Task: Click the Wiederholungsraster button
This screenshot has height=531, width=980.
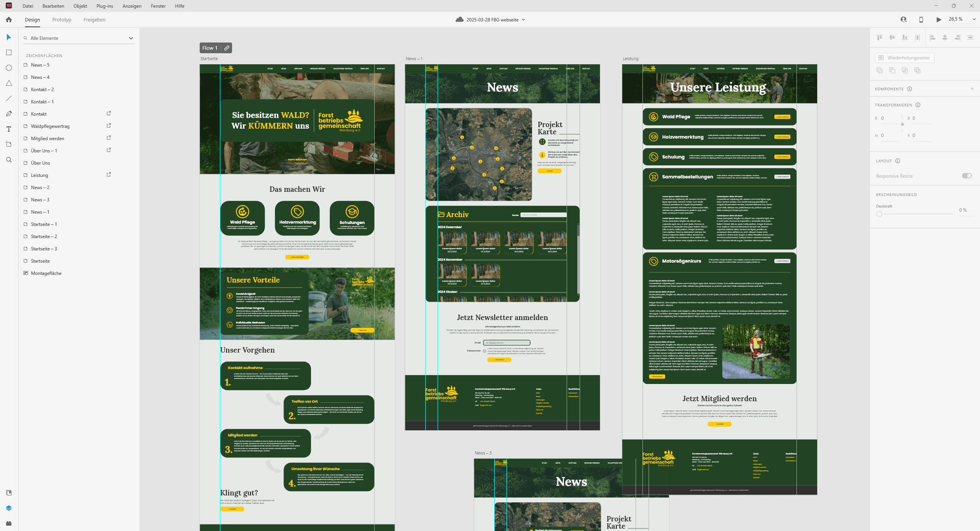Action: click(x=904, y=58)
